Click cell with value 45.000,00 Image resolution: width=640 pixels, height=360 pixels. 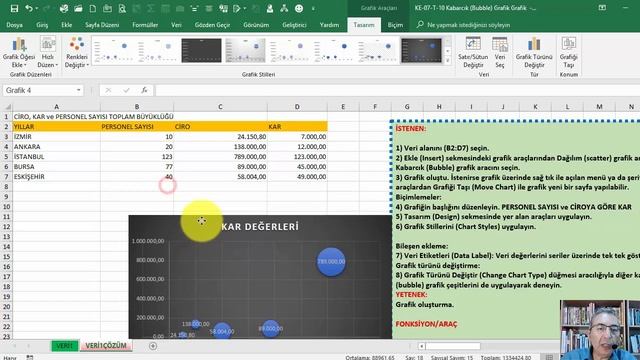pos(297,167)
